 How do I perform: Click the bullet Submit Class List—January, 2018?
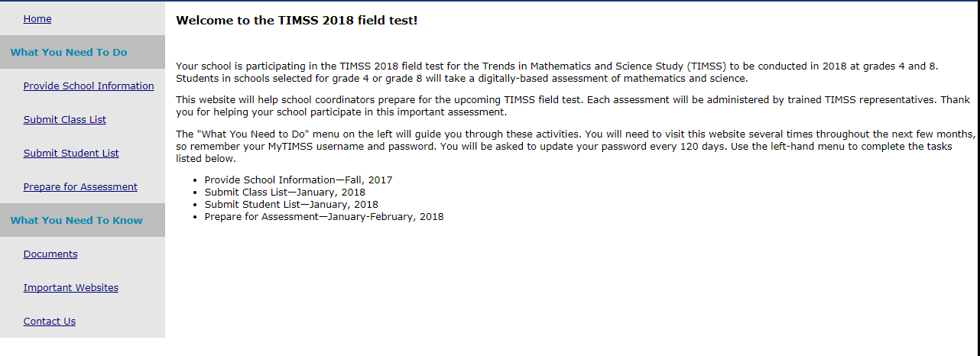click(284, 193)
